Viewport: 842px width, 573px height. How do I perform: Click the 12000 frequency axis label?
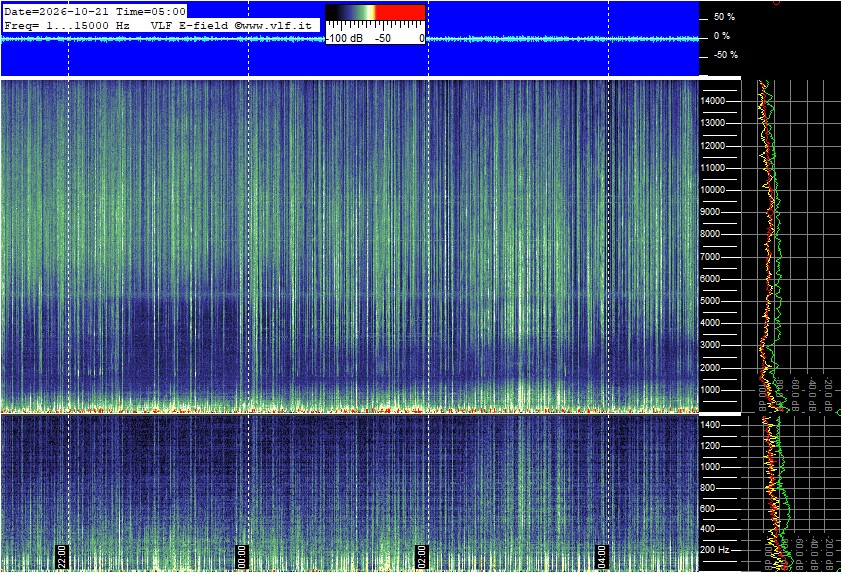[x=712, y=146]
